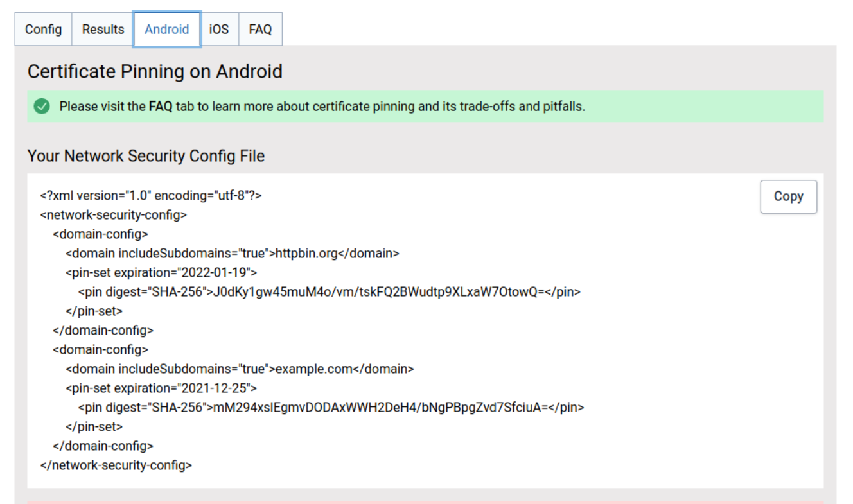Click the httpbin.org domain line

point(232,253)
